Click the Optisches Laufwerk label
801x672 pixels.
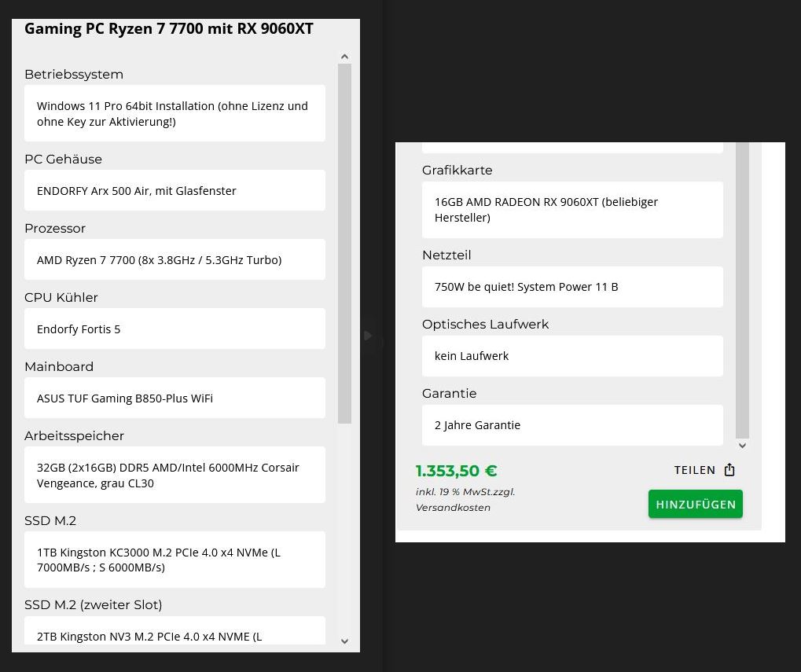pyautogui.click(x=485, y=325)
